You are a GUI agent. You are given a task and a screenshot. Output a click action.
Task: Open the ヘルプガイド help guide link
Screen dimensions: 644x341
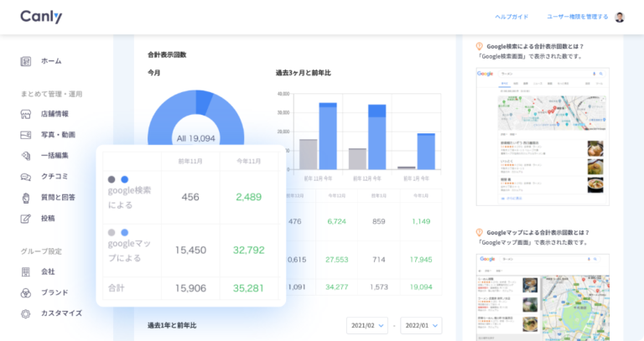point(512,17)
